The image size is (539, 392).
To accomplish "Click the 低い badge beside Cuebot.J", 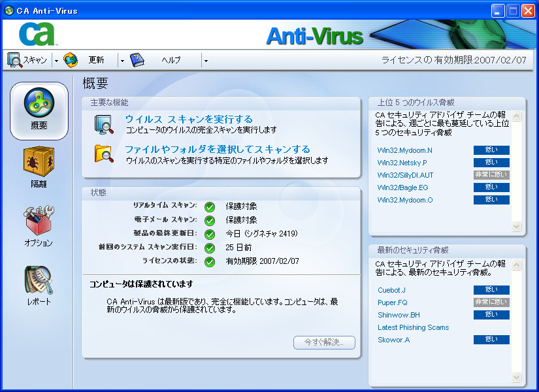I will tap(491, 290).
